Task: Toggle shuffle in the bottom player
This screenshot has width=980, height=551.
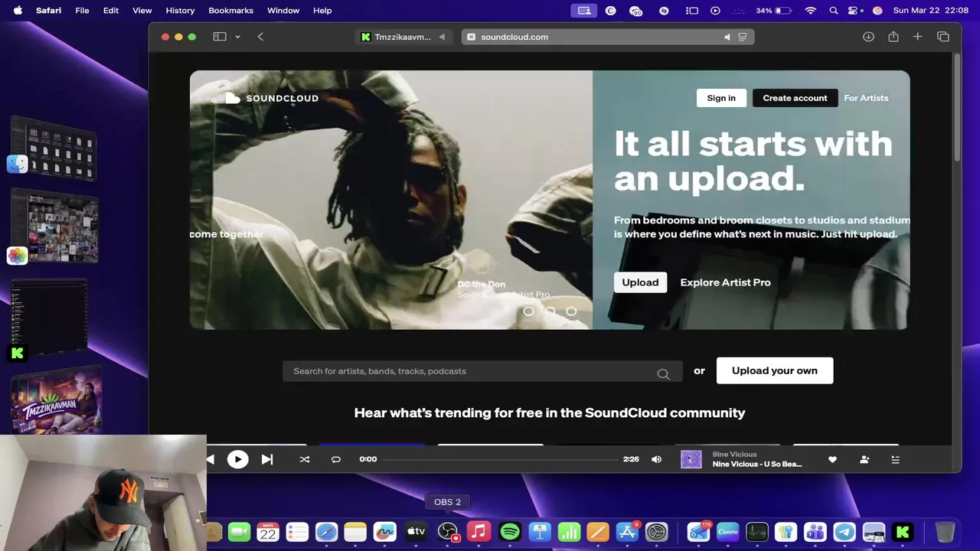Action: [305, 459]
